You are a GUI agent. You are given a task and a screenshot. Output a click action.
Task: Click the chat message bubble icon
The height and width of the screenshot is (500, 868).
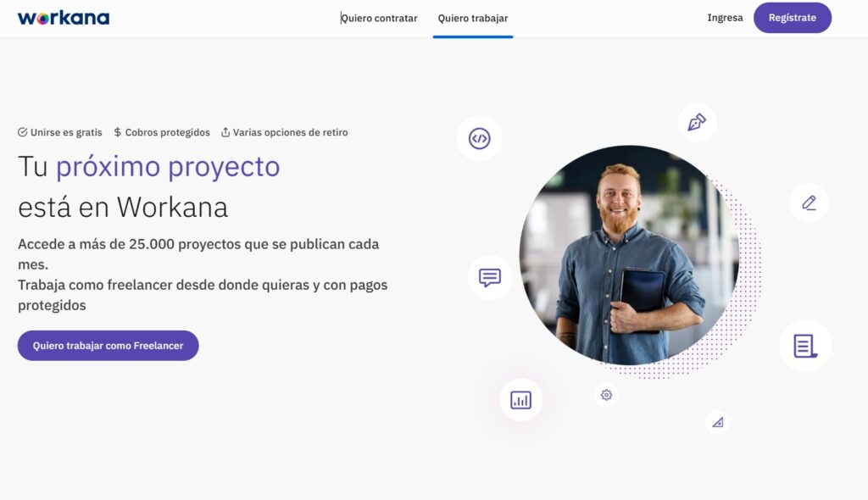[490, 277]
